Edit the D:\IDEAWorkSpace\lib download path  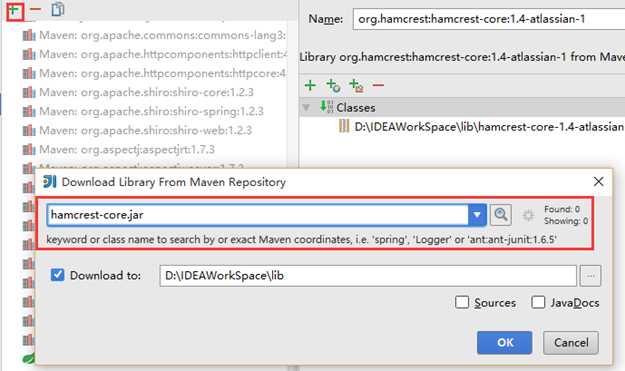click(x=368, y=276)
